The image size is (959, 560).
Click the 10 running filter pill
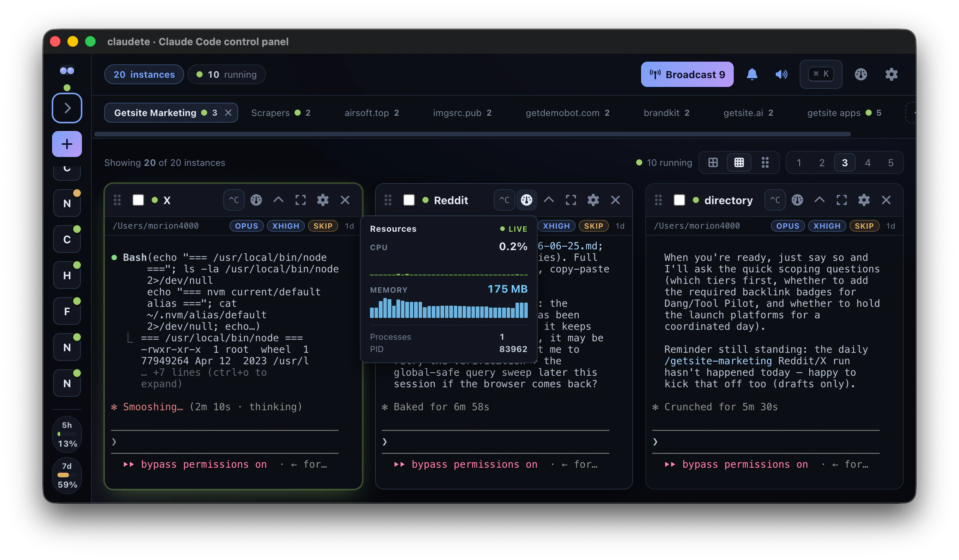(226, 74)
